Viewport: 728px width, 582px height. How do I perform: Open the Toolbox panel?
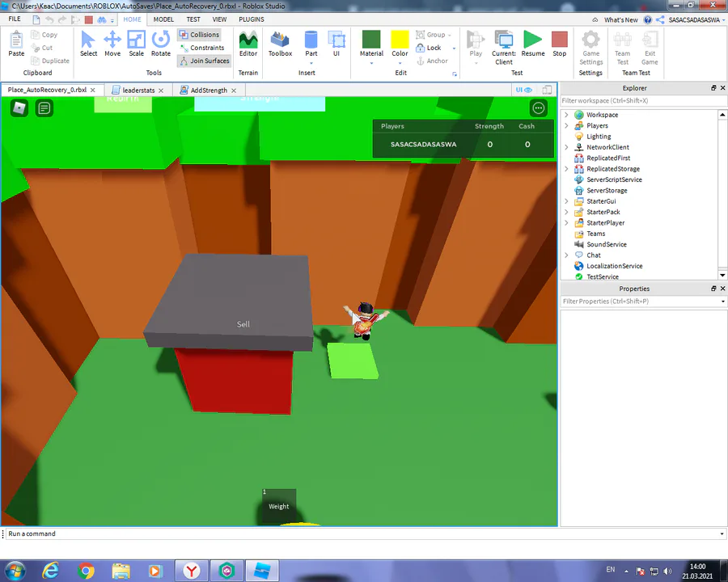pyautogui.click(x=280, y=44)
